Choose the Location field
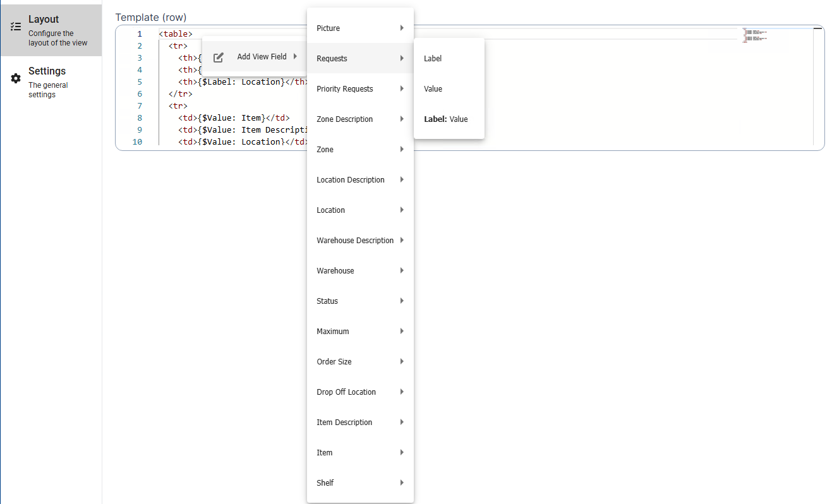The height and width of the screenshot is (504, 832). point(360,210)
